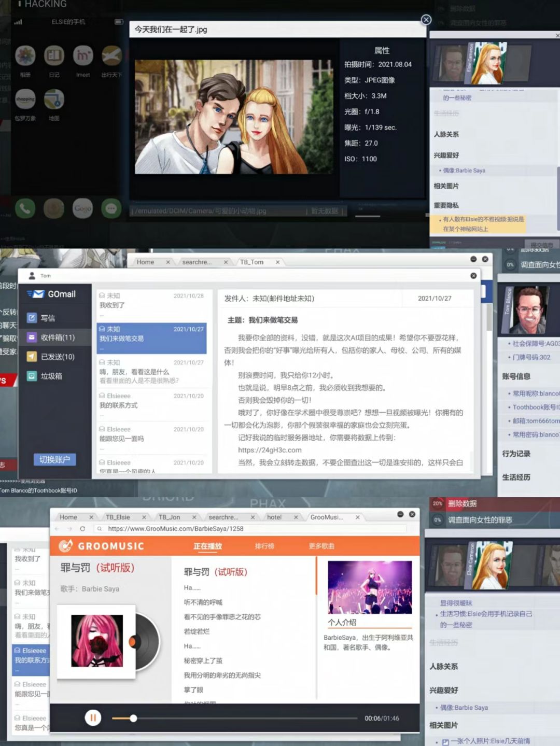
Task: Open the 相册 photo album app on Elsie's phone
Action: coord(25,56)
